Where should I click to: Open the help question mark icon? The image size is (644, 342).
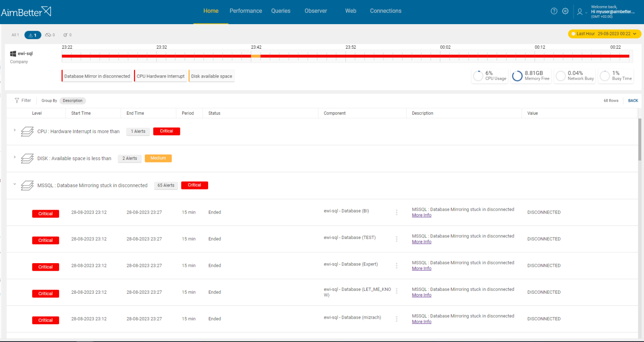[554, 11]
